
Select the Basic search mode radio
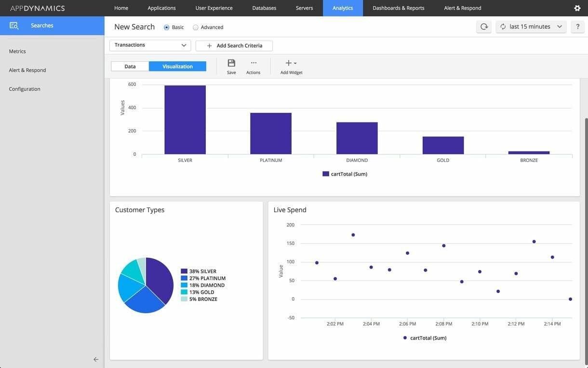[167, 27]
